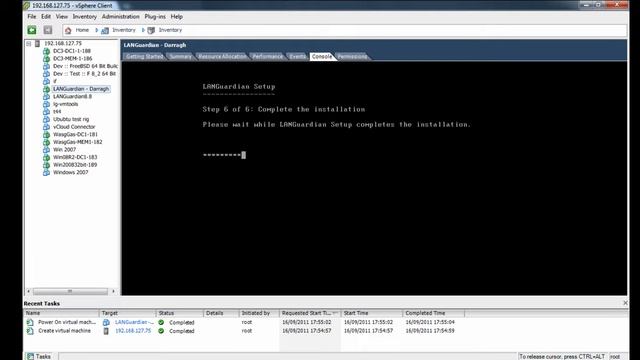Click the VM icon for vCloud Connector
This screenshot has width=640, height=360.
coord(47,127)
